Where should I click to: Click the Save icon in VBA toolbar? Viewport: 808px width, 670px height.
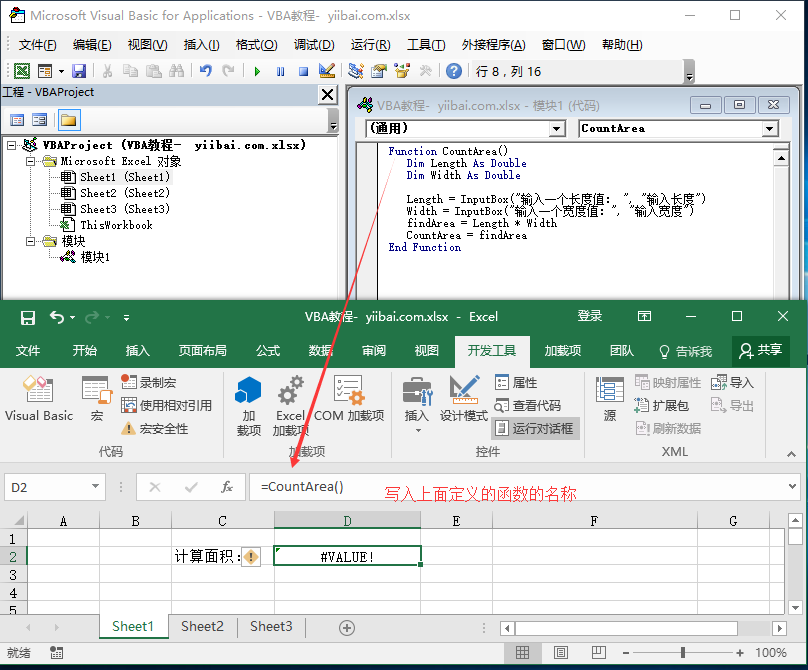pos(79,71)
